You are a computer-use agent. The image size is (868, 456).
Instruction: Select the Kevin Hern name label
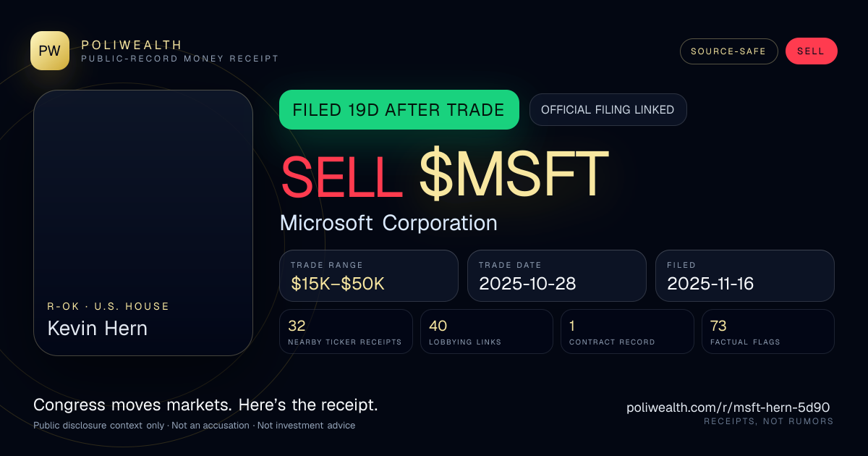(x=98, y=329)
